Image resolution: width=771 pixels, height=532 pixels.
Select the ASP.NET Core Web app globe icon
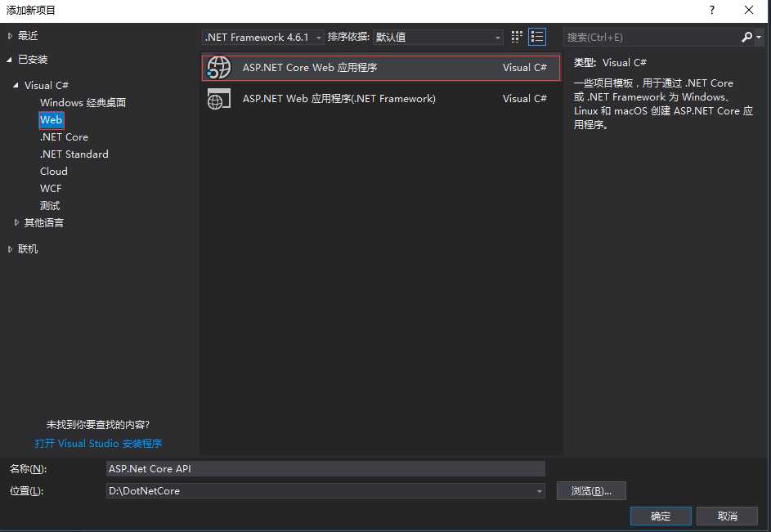coord(219,67)
